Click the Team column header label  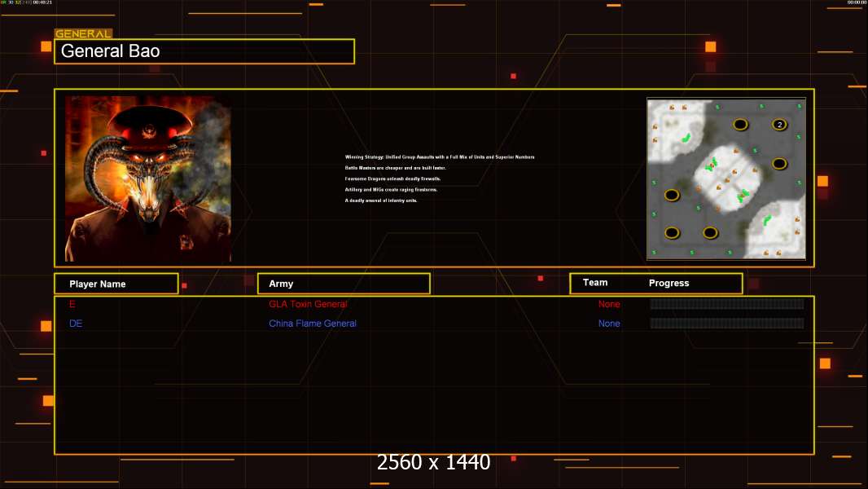(595, 283)
